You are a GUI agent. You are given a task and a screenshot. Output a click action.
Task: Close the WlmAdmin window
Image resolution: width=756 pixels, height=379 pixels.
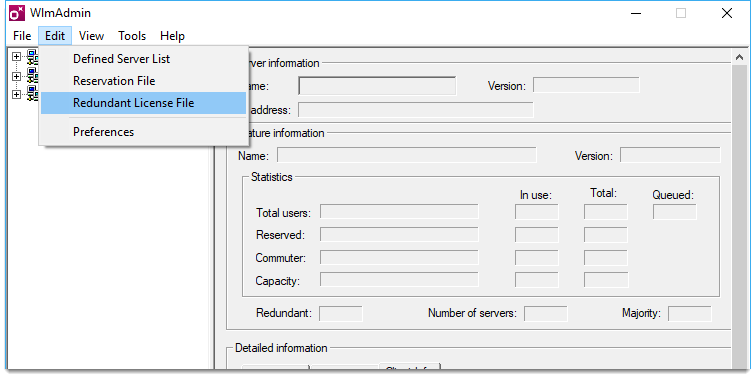pyautogui.click(x=727, y=13)
